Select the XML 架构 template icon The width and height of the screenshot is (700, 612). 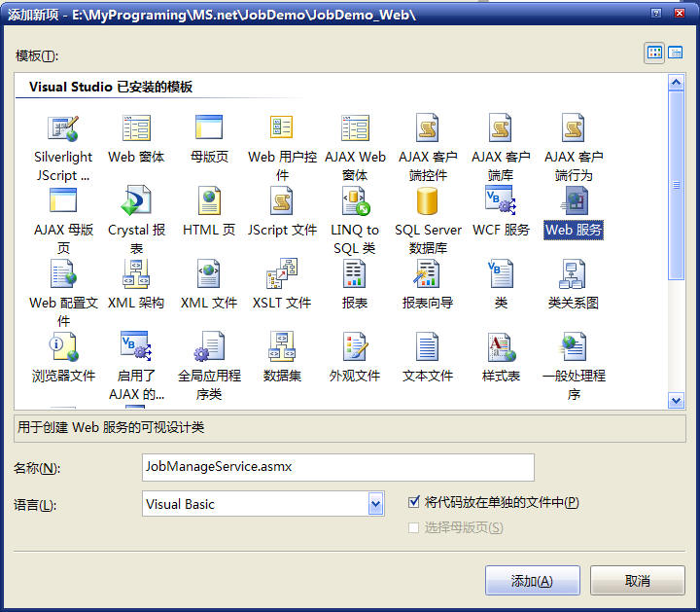(136, 273)
